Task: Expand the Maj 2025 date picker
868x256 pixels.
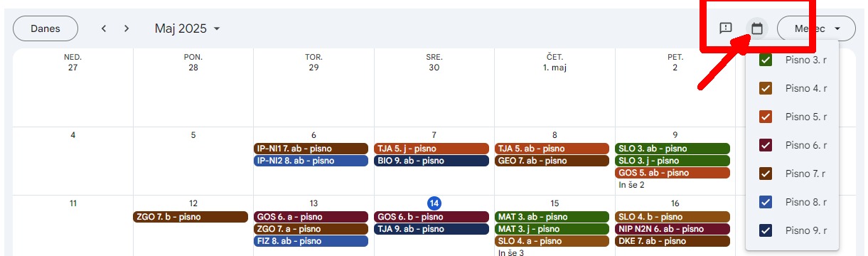Action: point(188,28)
